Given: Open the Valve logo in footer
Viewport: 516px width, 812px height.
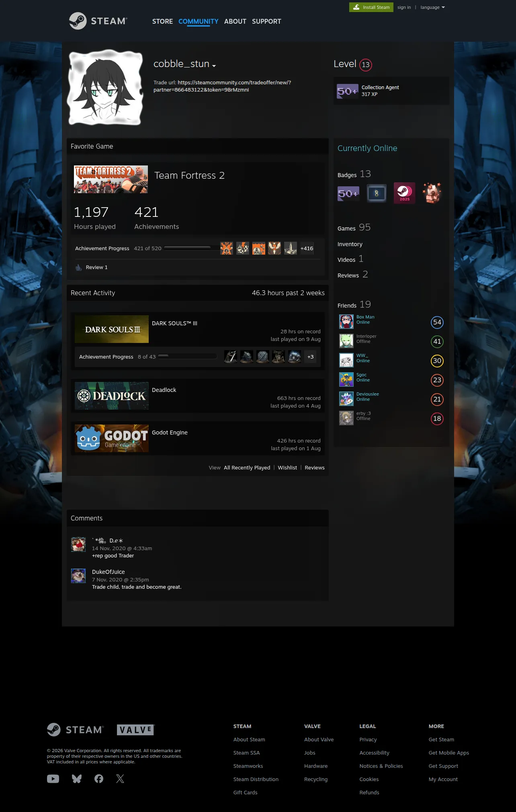Looking at the screenshot, I should [136, 730].
